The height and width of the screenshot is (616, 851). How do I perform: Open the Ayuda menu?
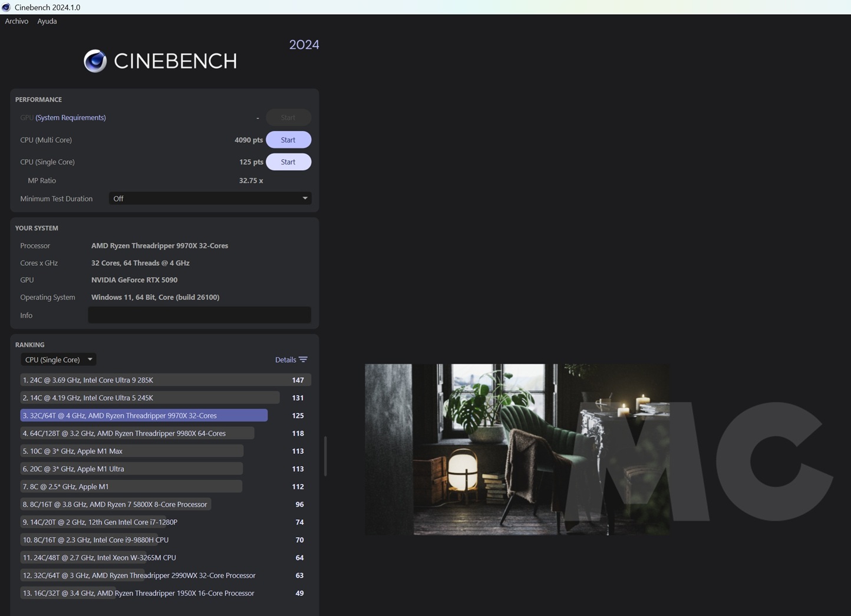coord(47,21)
